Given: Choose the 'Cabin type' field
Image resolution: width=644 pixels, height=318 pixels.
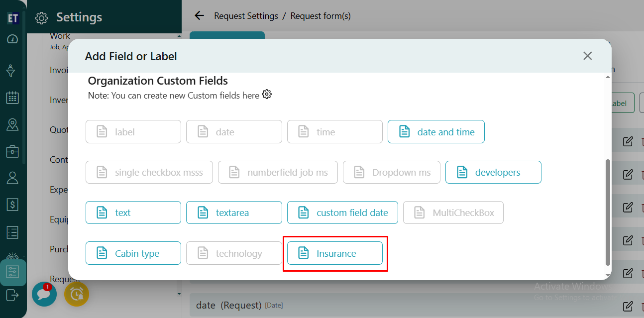Looking at the screenshot, I should pyautogui.click(x=133, y=253).
